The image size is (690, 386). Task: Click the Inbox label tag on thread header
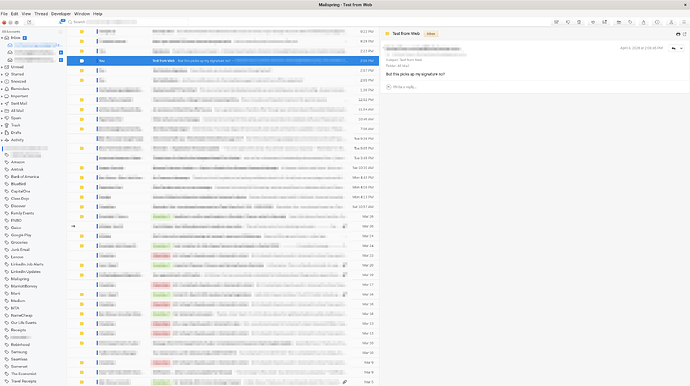[x=431, y=34]
